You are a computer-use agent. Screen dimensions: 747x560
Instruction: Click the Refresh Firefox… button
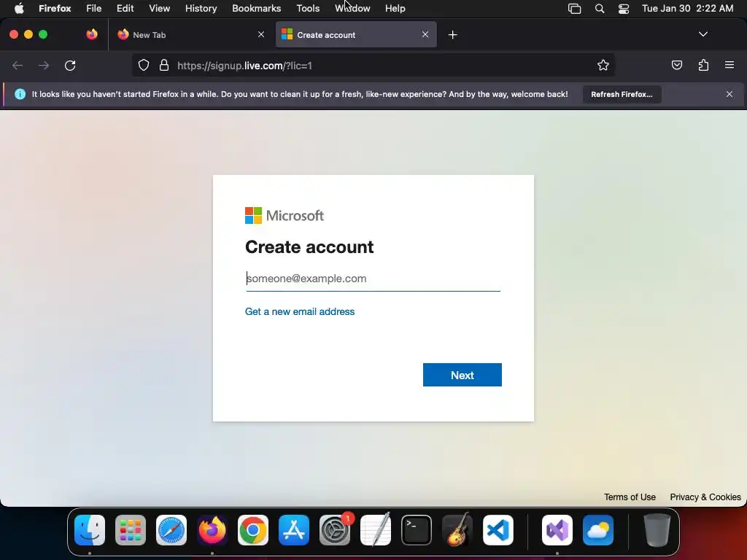(x=622, y=94)
